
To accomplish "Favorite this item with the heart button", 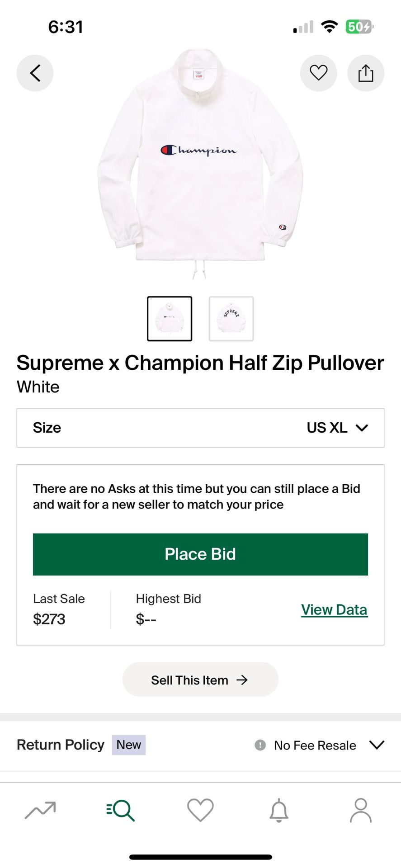I will (x=318, y=73).
